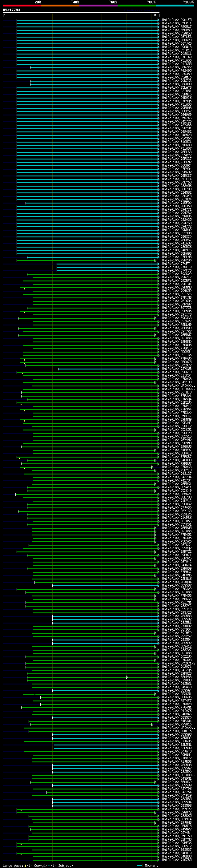The width and height of the screenshot is (197, 868).
Task: Select hit UniRef100_A7QWM5
Action: [x=177, y=345]
